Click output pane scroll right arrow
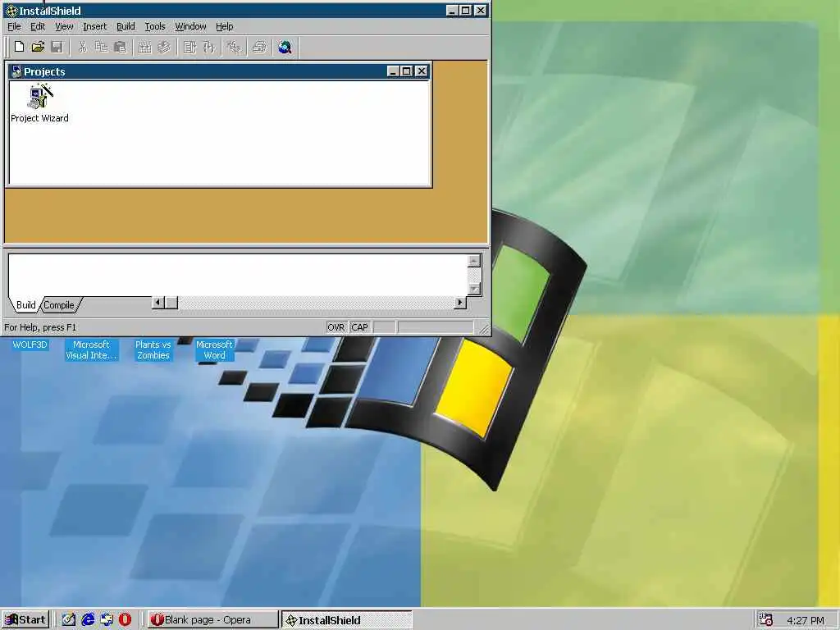 (x=459, y=303)
